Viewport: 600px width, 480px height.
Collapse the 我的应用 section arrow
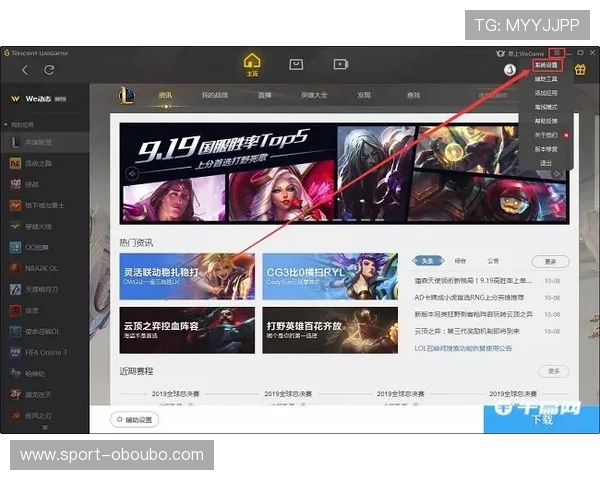[x=6, y=125]
